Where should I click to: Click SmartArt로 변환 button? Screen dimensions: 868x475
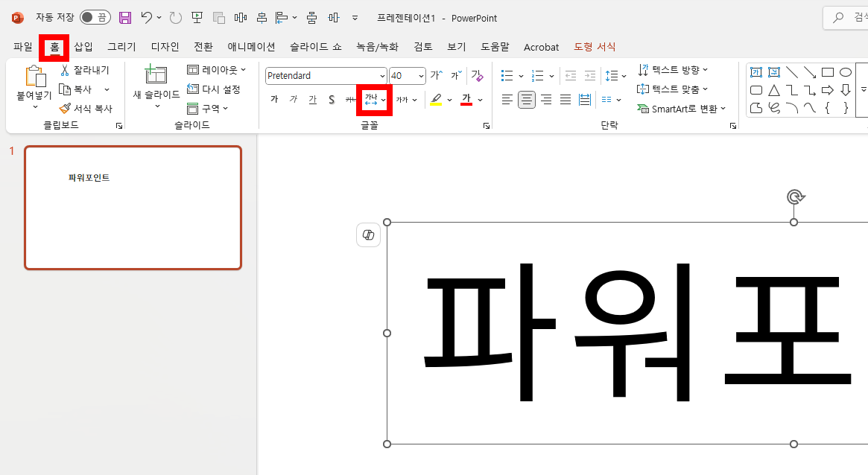[682, 109]
